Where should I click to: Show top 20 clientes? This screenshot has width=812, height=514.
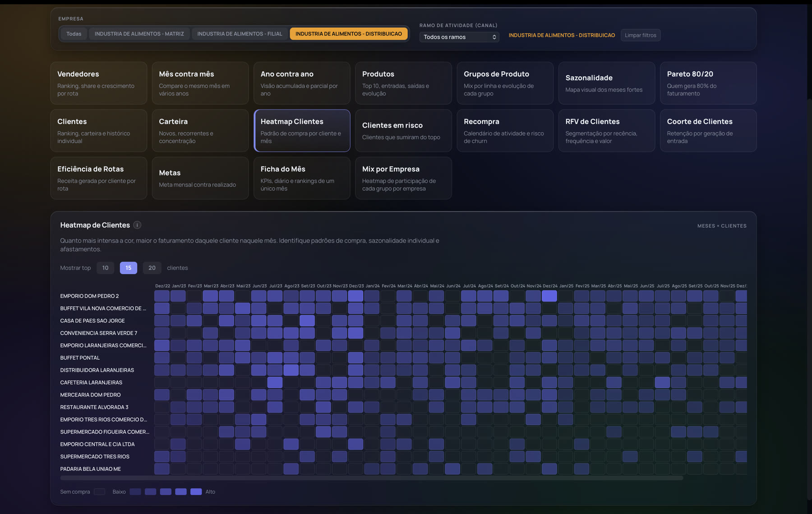tap(152, 268)
